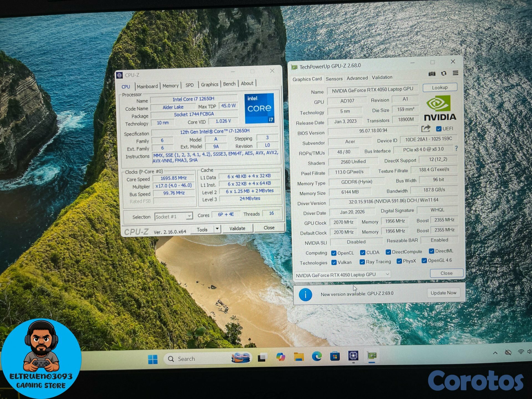Click the Lookup button
532x399 pixels.
click(439, 88)
